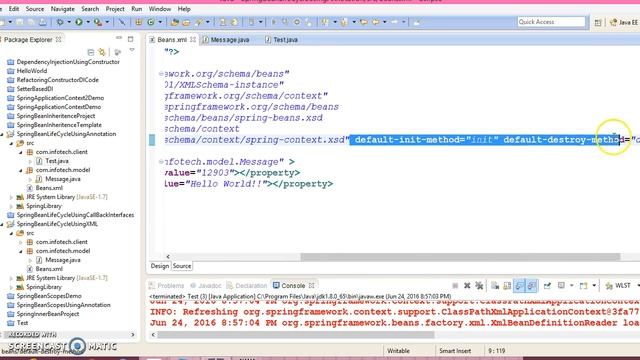640x360 pixels.
Task: Collapse SpringBeanLifeCycleUsingXML project node
Action: tap(2, 224)
